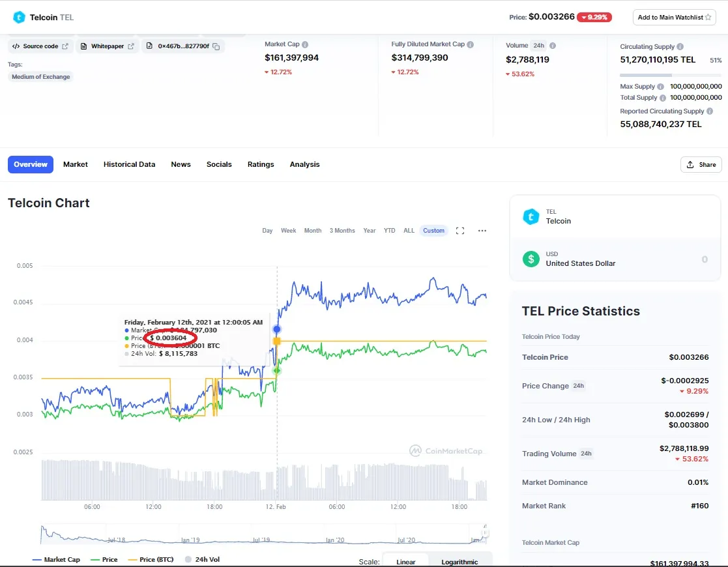
Task: Click the star icon on Add to Main Watchlist
Action: click(x=708, y=17)
